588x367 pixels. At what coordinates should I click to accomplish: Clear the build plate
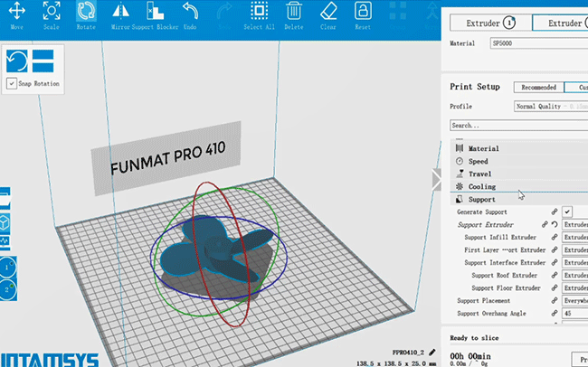click(328, 15)
